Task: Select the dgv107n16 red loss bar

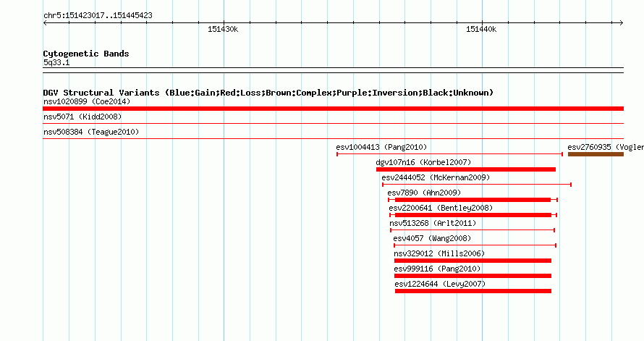Action: (466, 169)
